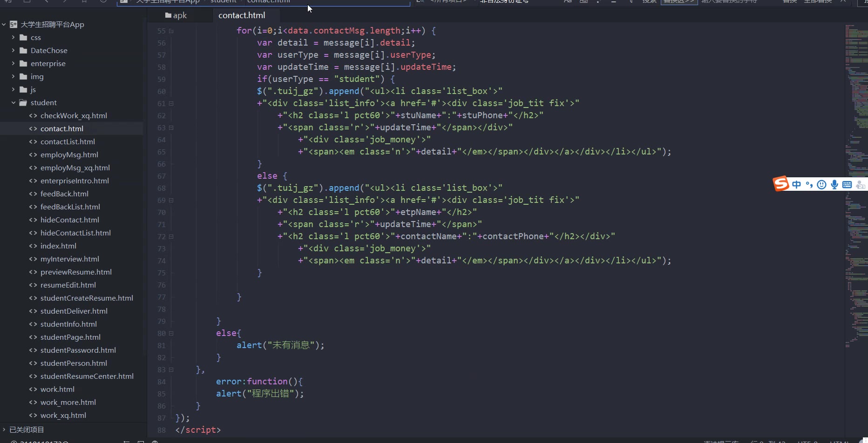868x443 pixels.
Task: Expand the enterprise folder arrow
Action: pyautogui.click(x=13, y=63)
